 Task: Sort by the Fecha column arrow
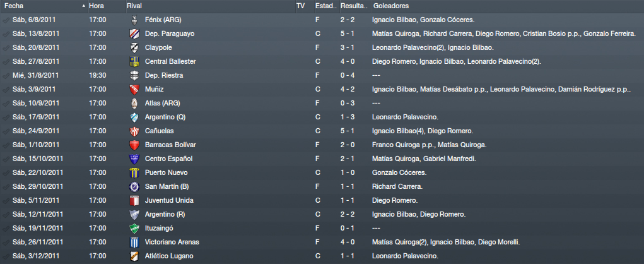[x=84, y=6]
